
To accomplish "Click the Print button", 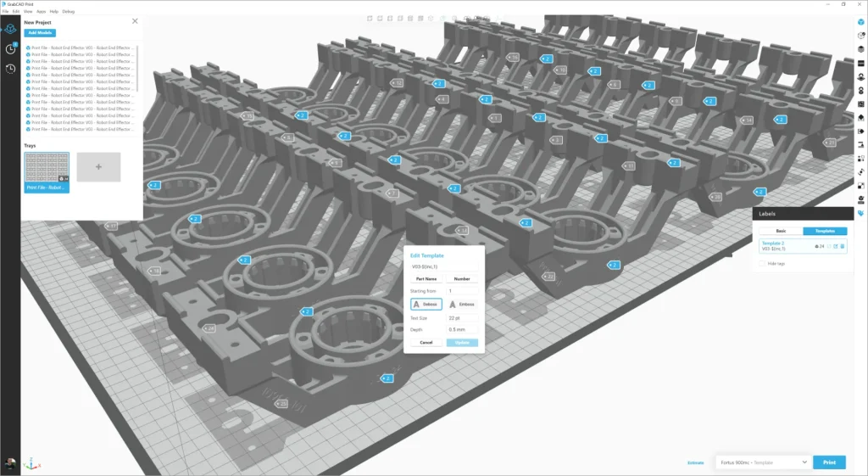I will coord(829,462).
